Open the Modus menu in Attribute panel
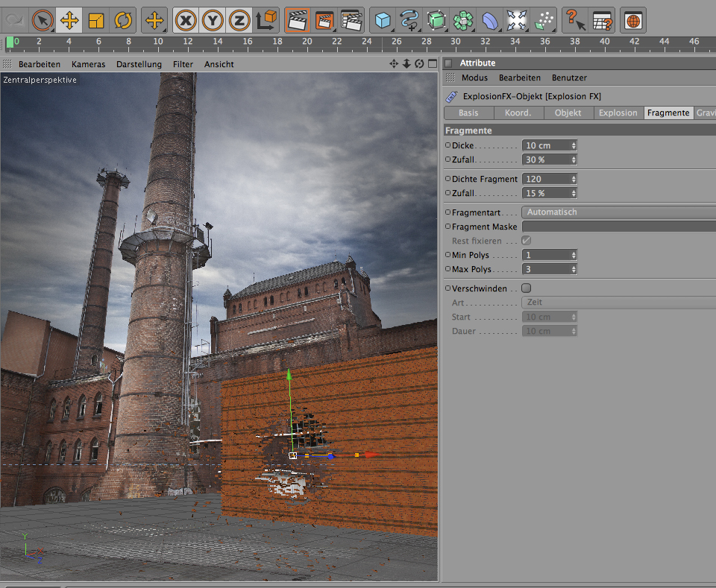 point(474,78)
